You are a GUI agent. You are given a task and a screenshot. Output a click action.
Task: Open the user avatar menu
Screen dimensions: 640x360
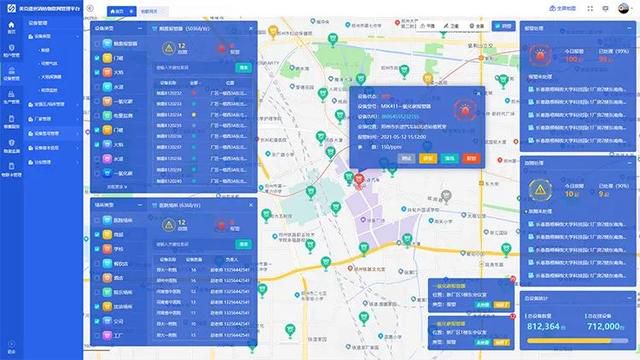tap(623, 8)
